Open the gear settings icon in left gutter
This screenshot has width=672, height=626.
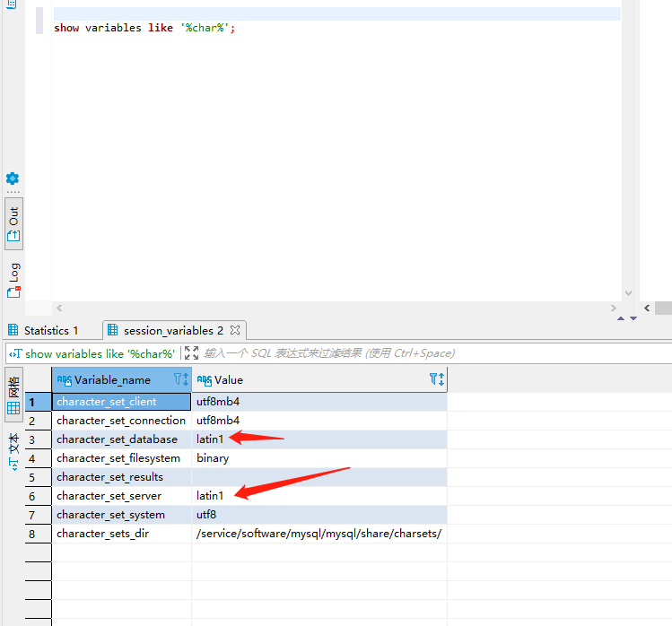pyautogui.click(x=13, y=178)
